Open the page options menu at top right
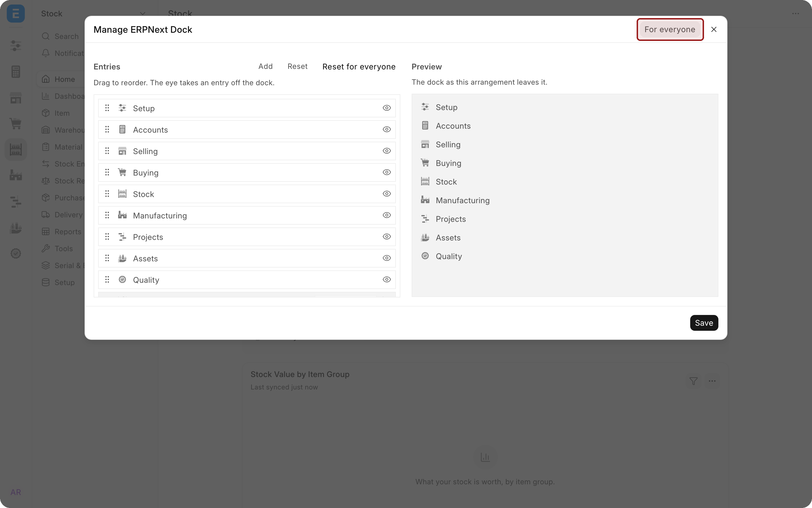The height and width of the screenshot is (508, 812). (796, 14)
